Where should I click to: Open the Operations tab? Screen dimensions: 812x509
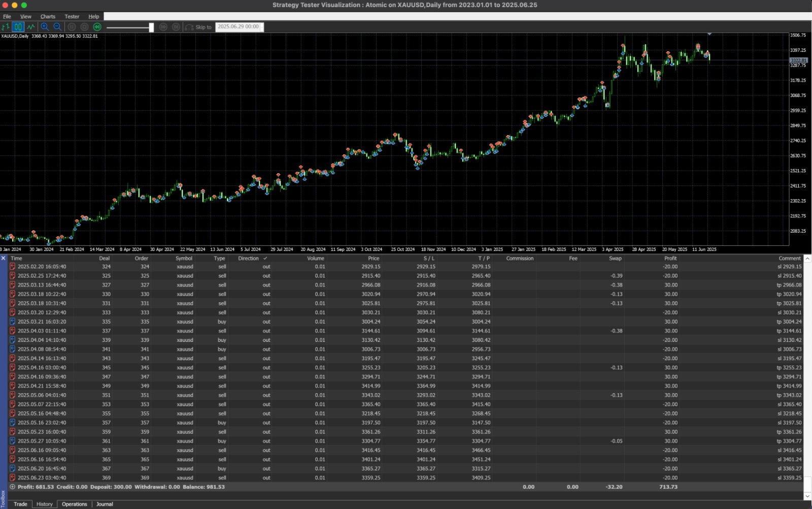coord(74,504)
